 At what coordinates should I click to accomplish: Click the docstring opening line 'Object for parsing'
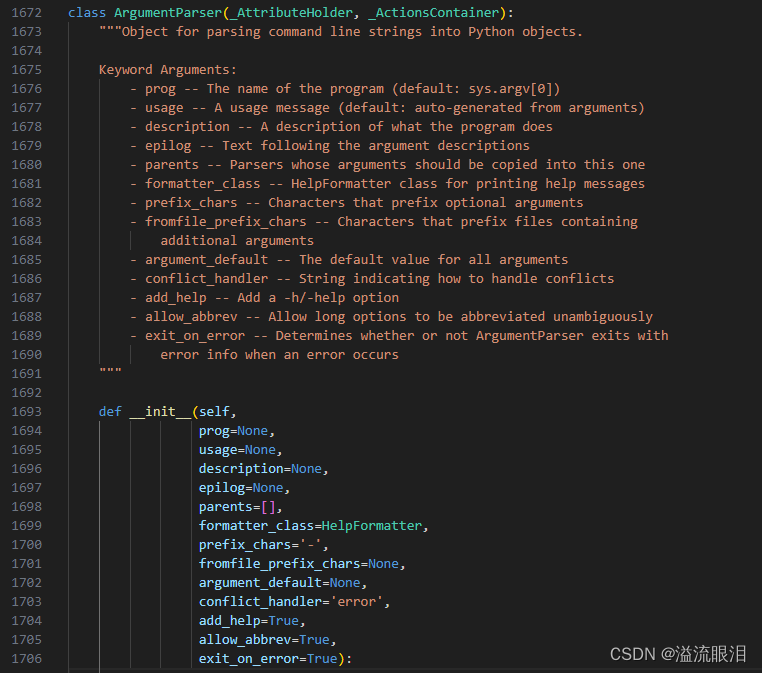coord(341,32)
